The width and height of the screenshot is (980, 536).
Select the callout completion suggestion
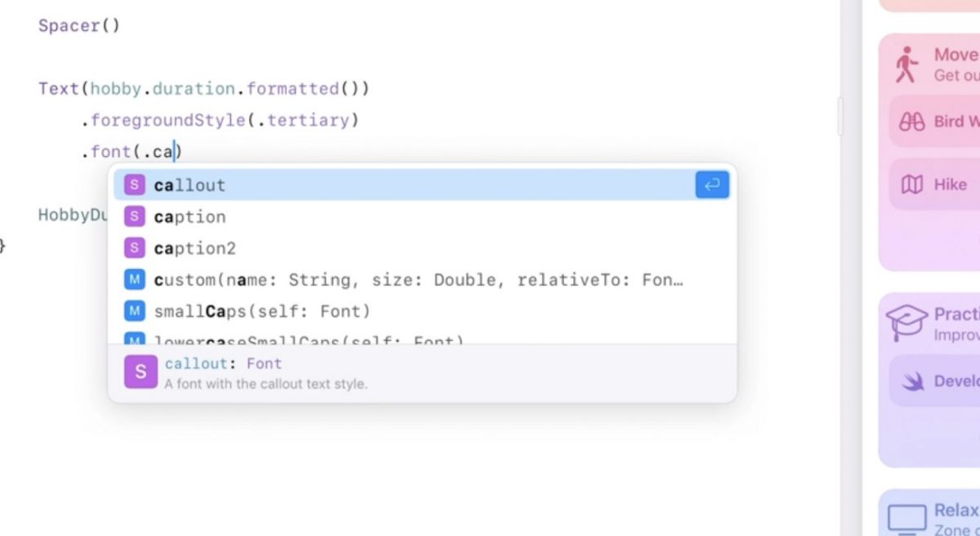[x=189, y=185]
